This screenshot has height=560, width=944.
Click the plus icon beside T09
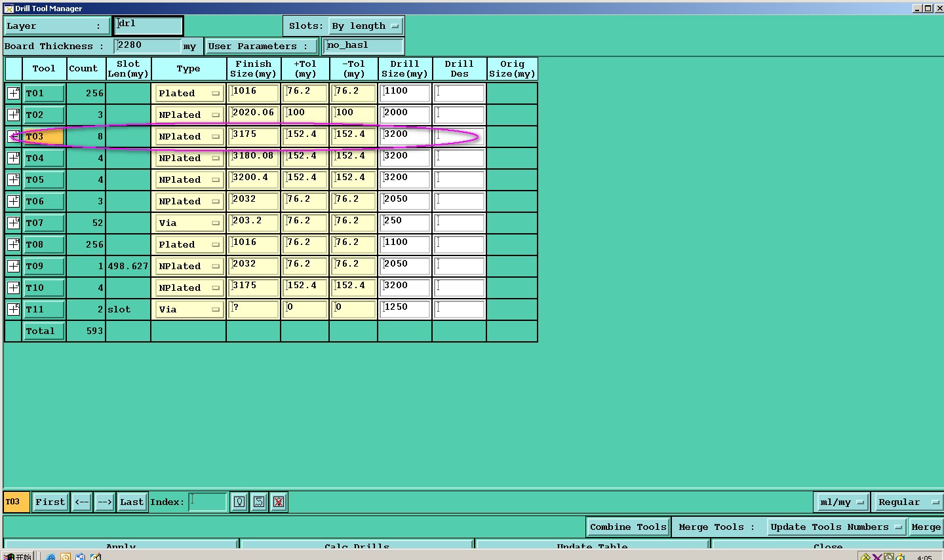13,266
